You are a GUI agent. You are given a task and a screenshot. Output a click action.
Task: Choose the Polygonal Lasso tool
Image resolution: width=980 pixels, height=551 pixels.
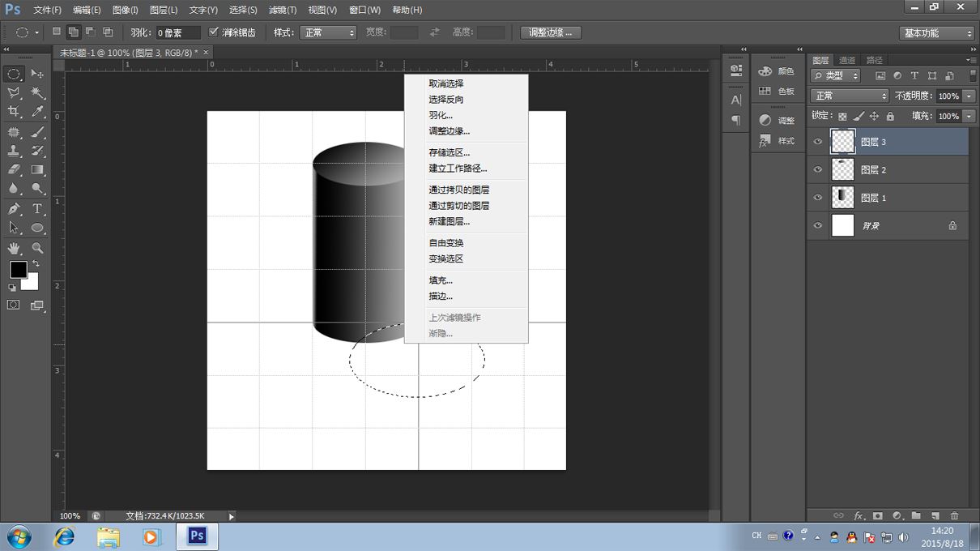click(14, 93)
